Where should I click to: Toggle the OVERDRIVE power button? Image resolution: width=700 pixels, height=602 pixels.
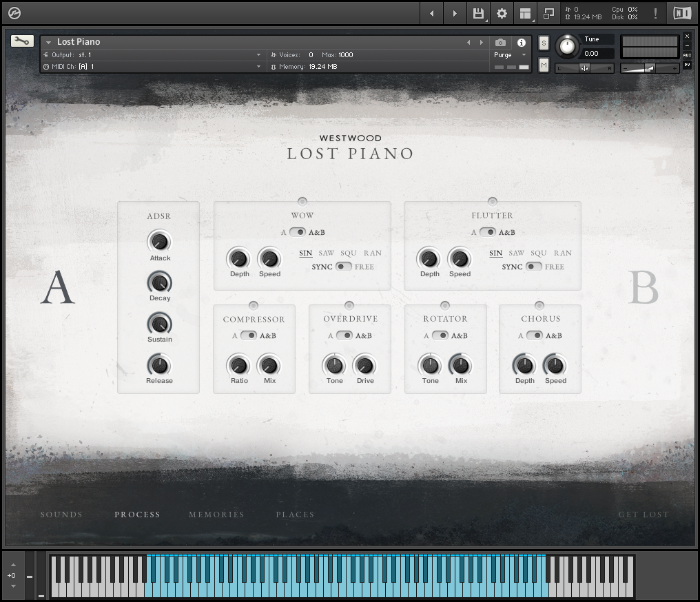[x=349, y=305]
